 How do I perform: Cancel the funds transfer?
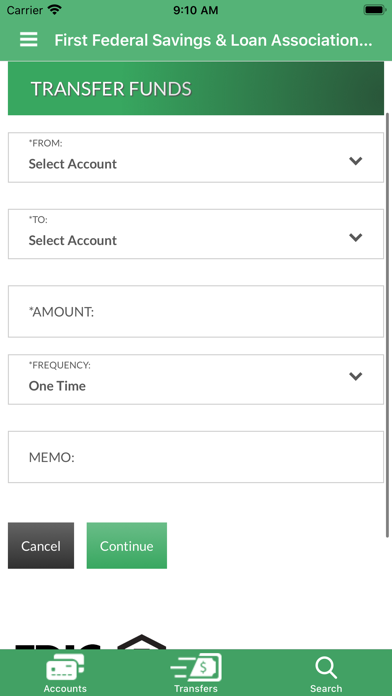41,546
